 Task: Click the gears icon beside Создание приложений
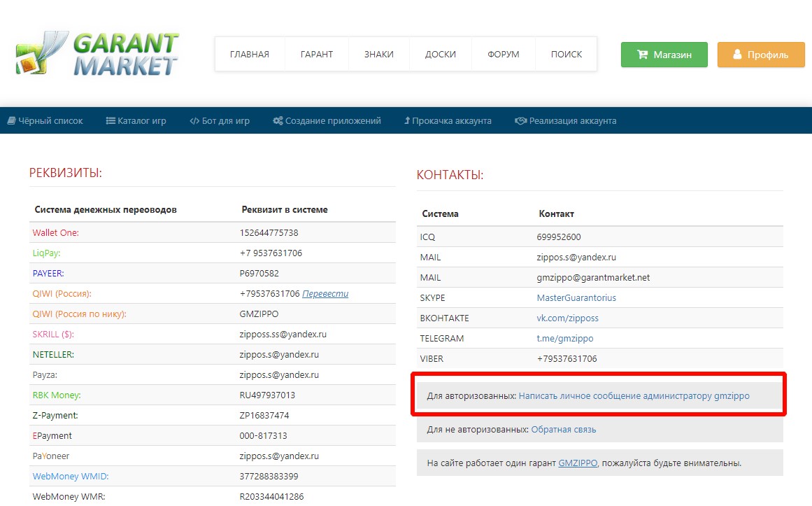tap(278, 121)
